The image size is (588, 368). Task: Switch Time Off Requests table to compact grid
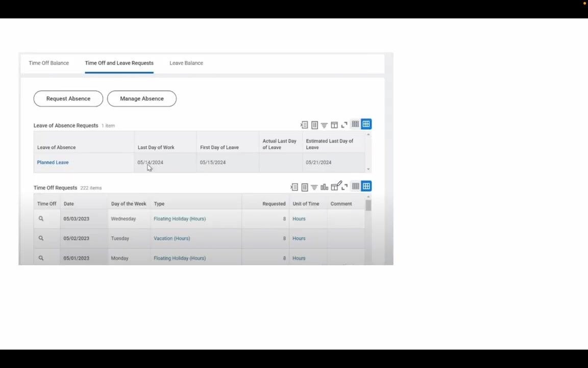coord(355,186)
